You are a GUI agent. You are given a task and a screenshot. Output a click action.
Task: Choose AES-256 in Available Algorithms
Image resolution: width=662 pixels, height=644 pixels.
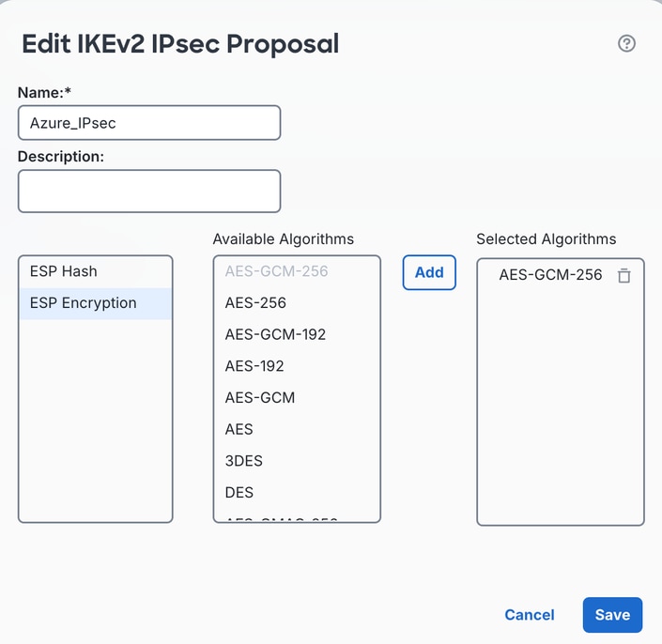point(298,303)
